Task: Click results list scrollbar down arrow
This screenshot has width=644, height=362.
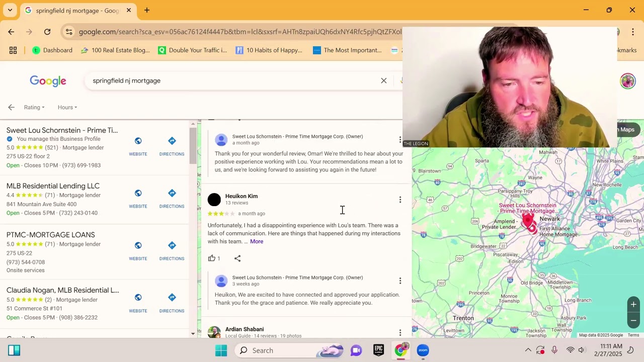Action: pyautogui.click(x=193, y=333)
